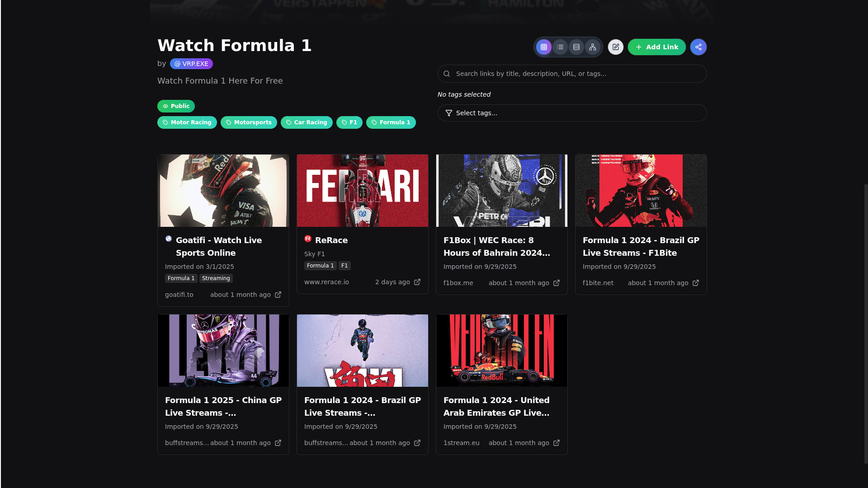Open the F1Box Mercedes thumbnail
The image size is (868, 488).
502,191
